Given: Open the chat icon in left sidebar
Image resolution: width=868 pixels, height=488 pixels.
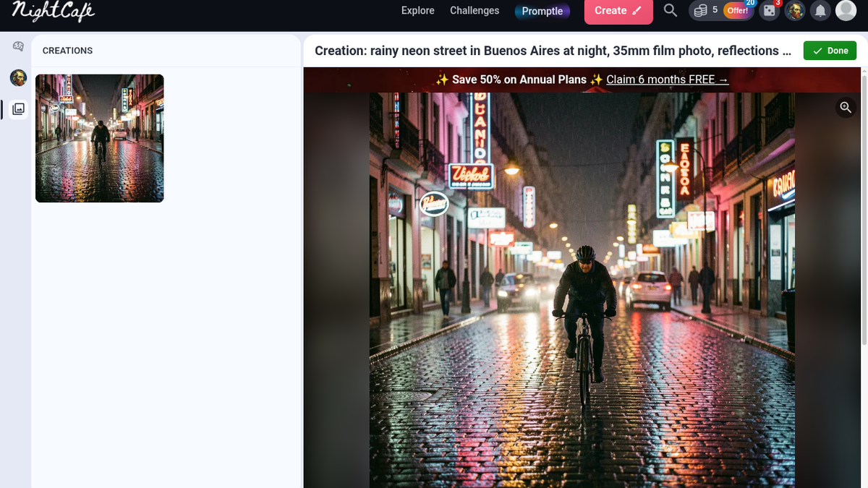Looking at the screenshot, I should point(18,47).
